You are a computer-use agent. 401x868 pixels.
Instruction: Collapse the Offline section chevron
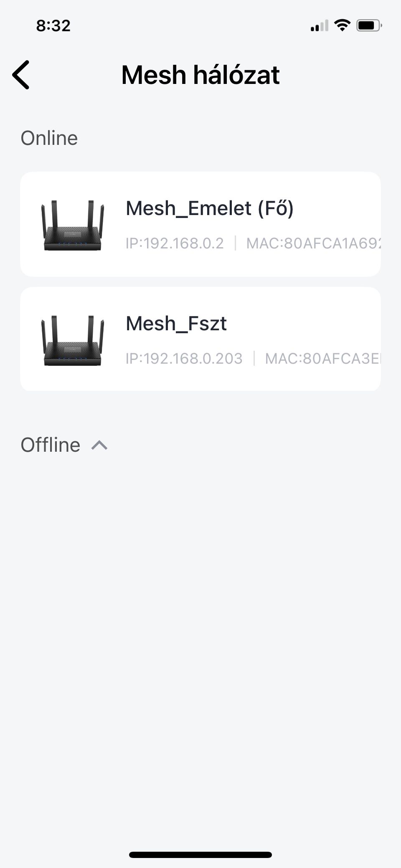[x=99, y=445]
